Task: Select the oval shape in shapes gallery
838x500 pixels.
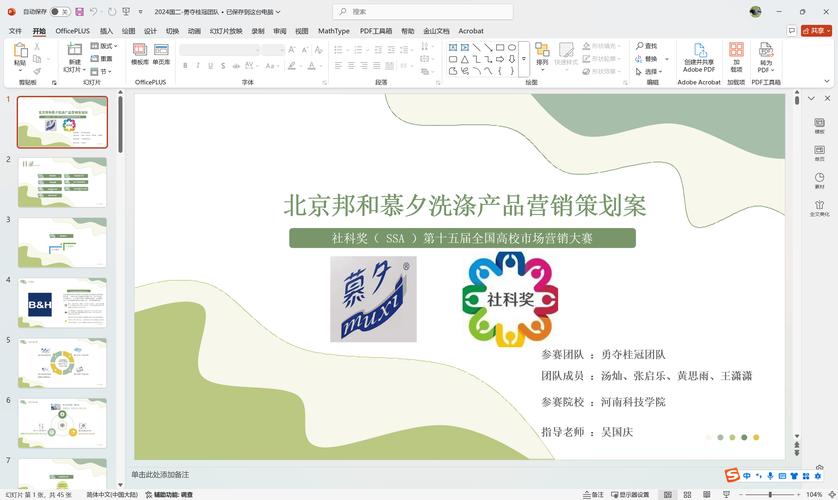Action: tap(511, 47)
